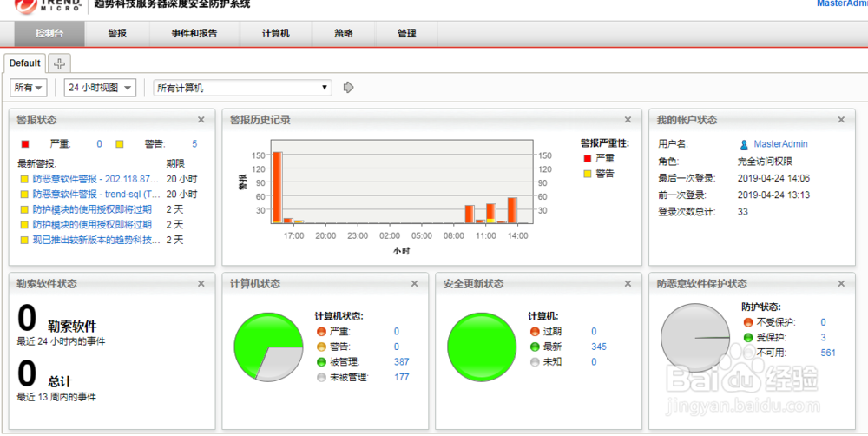This screenshot has width=868, height=436.
Task: Click the 14:00 bar in alert history chart
Action: click(x=512, y=210)
